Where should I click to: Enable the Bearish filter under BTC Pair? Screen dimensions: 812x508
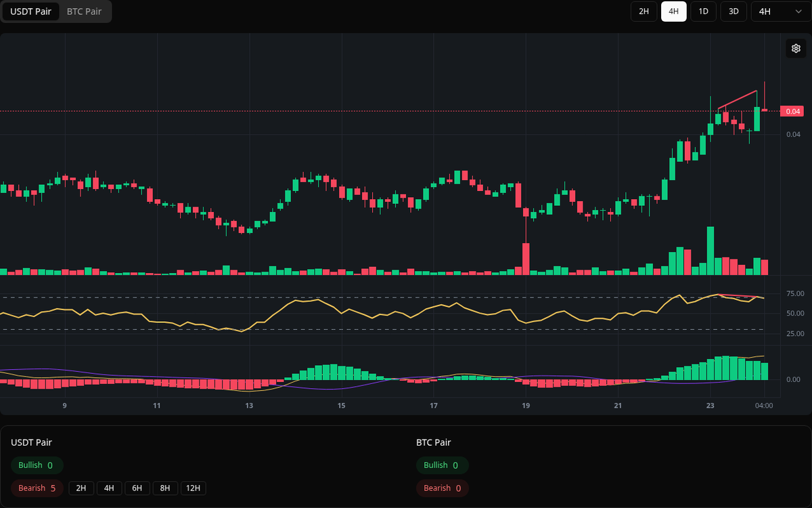[442, 488]
